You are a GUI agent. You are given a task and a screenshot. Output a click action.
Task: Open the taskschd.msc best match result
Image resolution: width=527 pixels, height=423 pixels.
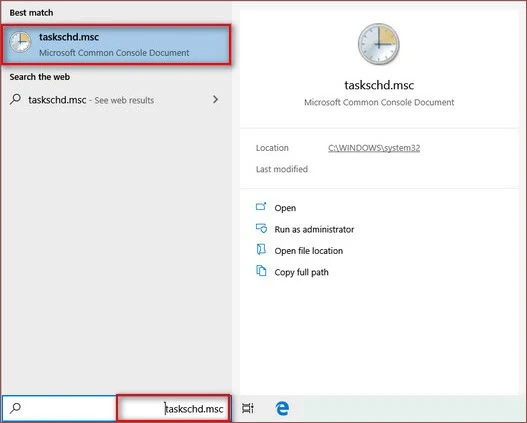pos(116,44)
